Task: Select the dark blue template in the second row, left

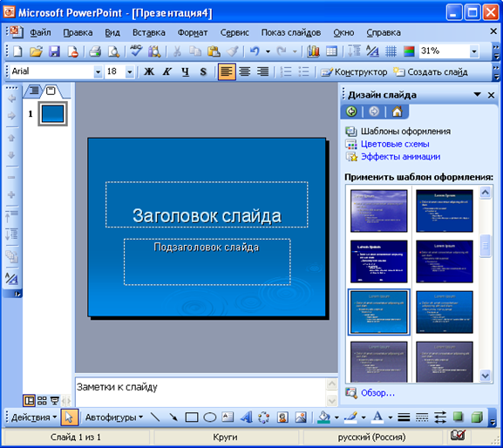Action: click(379, 261)
